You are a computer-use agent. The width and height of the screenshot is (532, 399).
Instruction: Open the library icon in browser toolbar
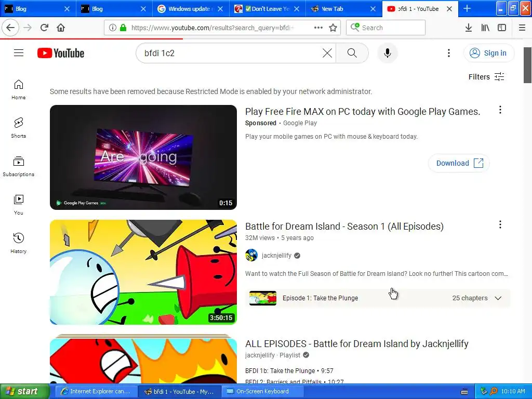click(485, 28)
